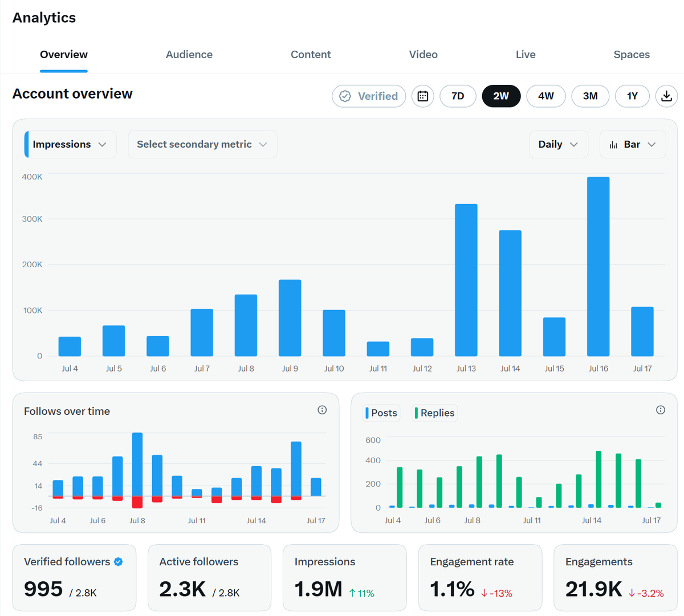Switch to the Overview tab

tap(64, 55)
